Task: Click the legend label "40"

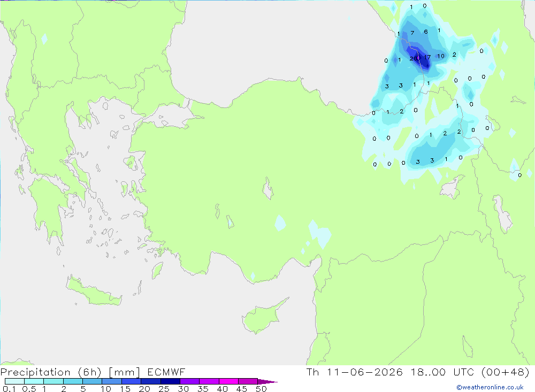Action: click(222, 389)
